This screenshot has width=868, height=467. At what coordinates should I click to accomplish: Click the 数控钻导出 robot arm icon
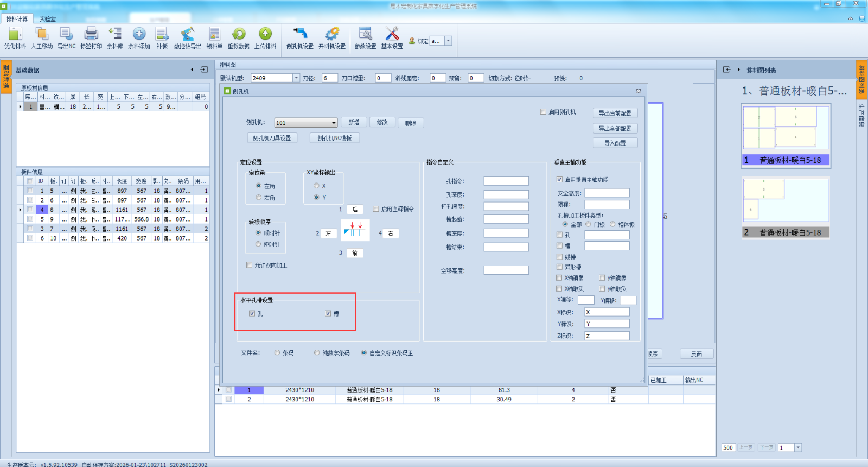click(x=187, y=35)
